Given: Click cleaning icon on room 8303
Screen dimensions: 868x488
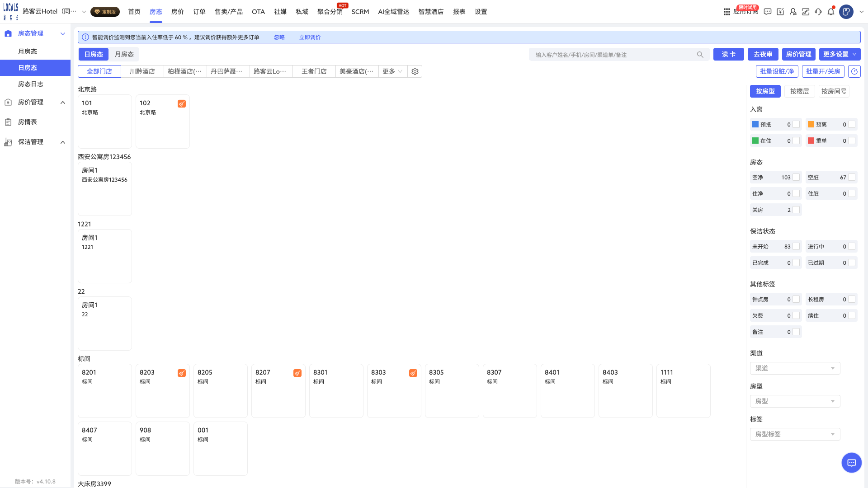Looking at the screenshot, I should coord(413,373).
